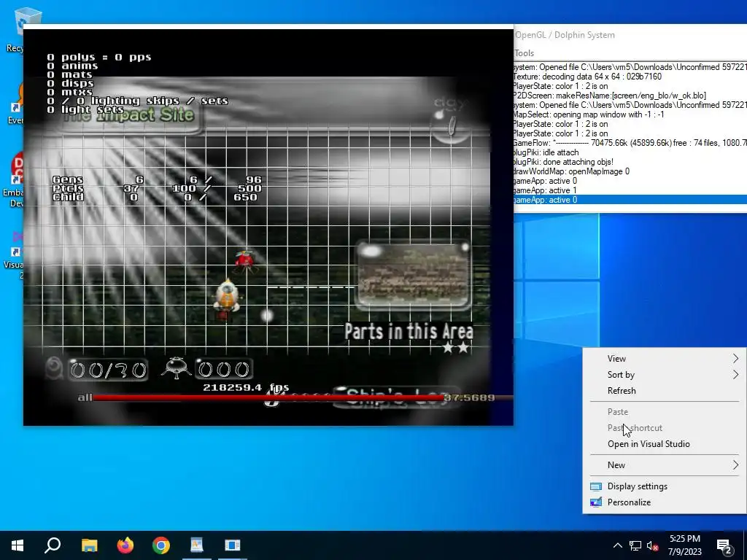The height and width of the screenshot is (560, 747).
Task: Click the red 'all' progress bar in game
Action: 268,397
